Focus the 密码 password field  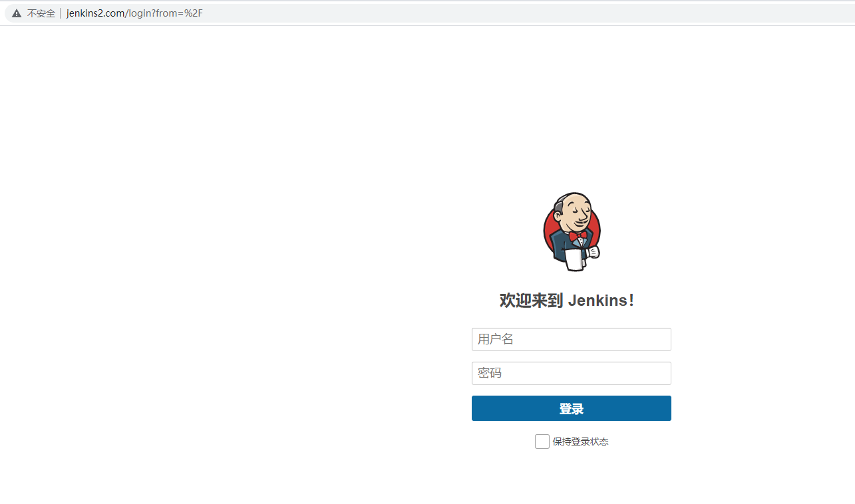coord(572,373)
